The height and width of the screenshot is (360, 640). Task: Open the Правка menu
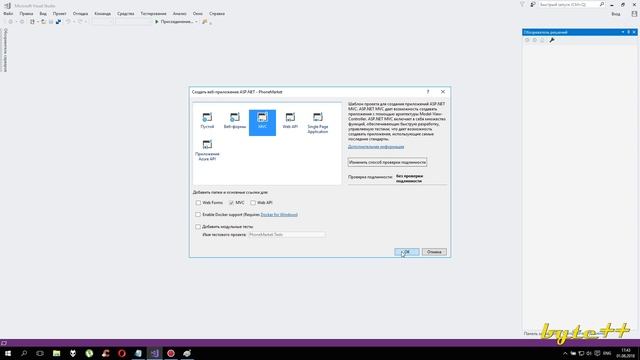[26, 13]
